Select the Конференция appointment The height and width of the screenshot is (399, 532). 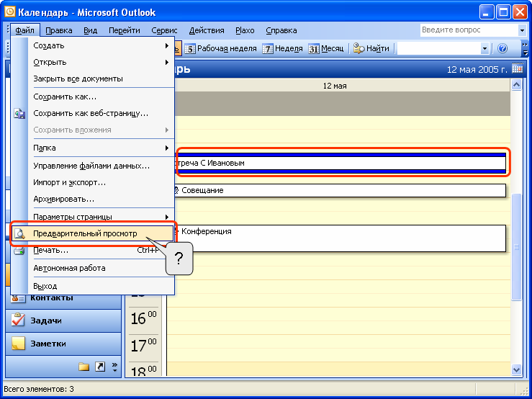click(x=341, y=238)
